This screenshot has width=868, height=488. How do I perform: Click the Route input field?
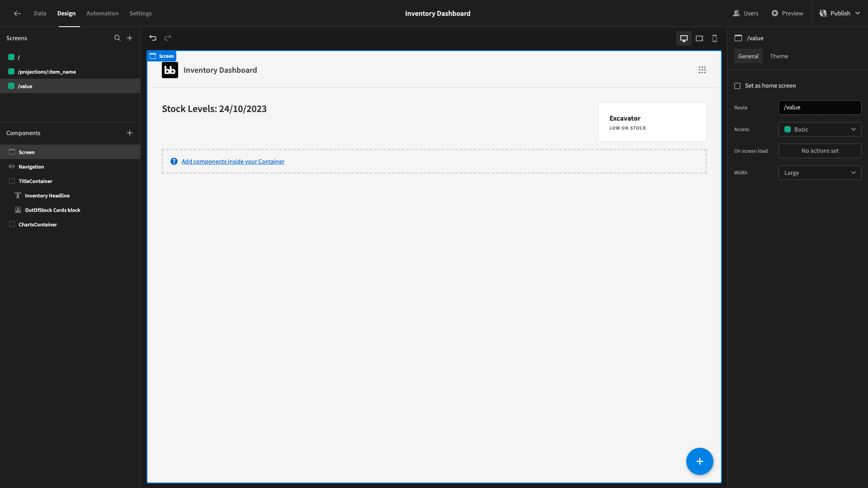point(820,108)
